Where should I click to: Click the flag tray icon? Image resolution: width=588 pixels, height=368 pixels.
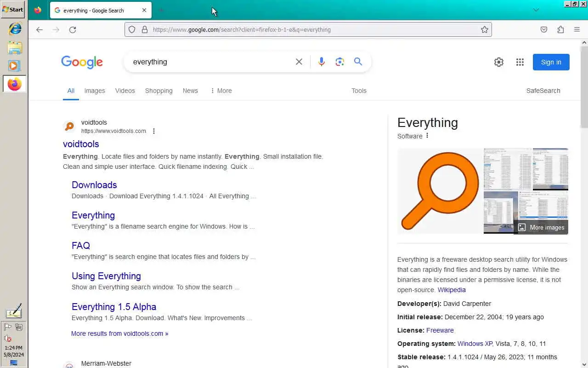coord(8,327)
